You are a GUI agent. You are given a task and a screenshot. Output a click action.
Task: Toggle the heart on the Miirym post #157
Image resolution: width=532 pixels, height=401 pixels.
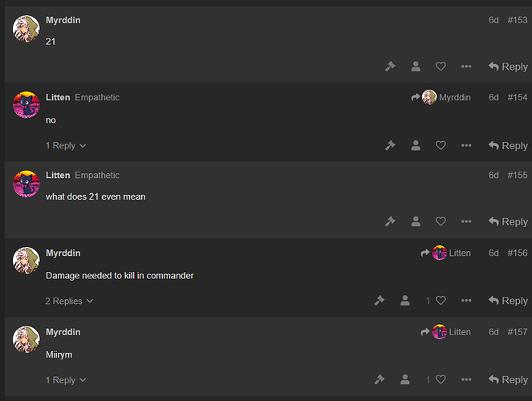click(x=441, y=379)
